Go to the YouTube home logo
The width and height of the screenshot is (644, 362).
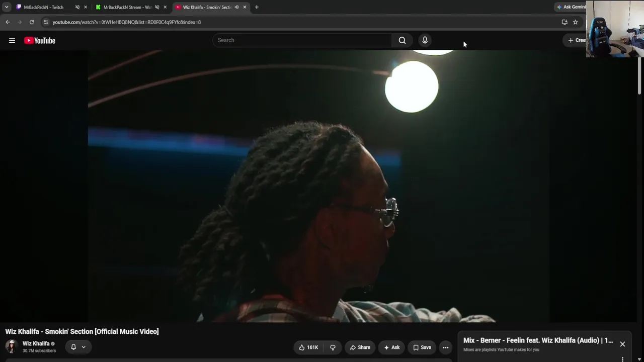(40, 40)
